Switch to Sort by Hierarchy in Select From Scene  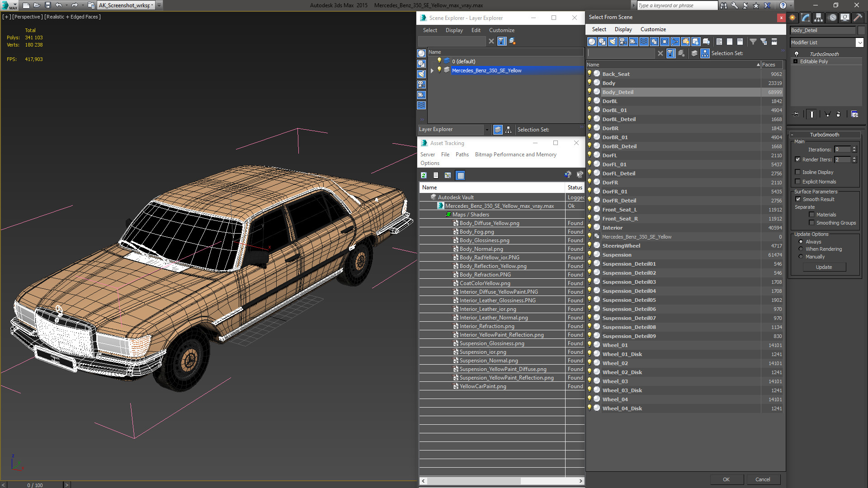[705, 53]
